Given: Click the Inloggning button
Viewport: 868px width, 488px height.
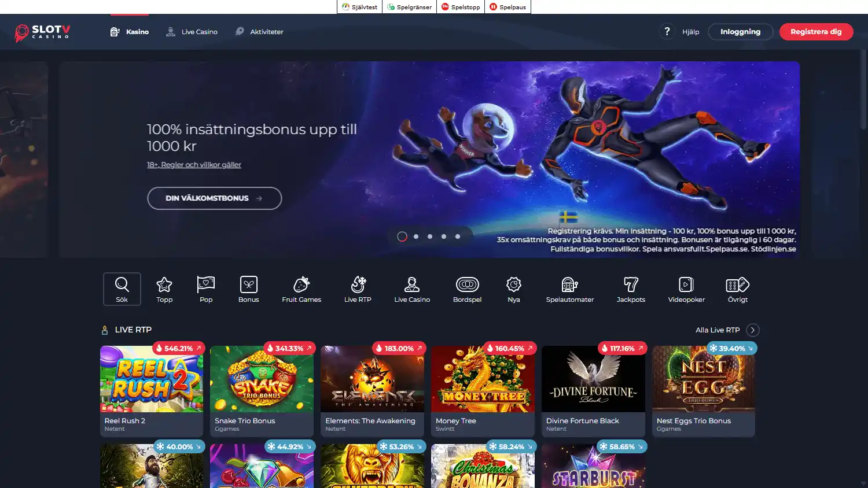Looking at the screenshot, I should [740, 32].
